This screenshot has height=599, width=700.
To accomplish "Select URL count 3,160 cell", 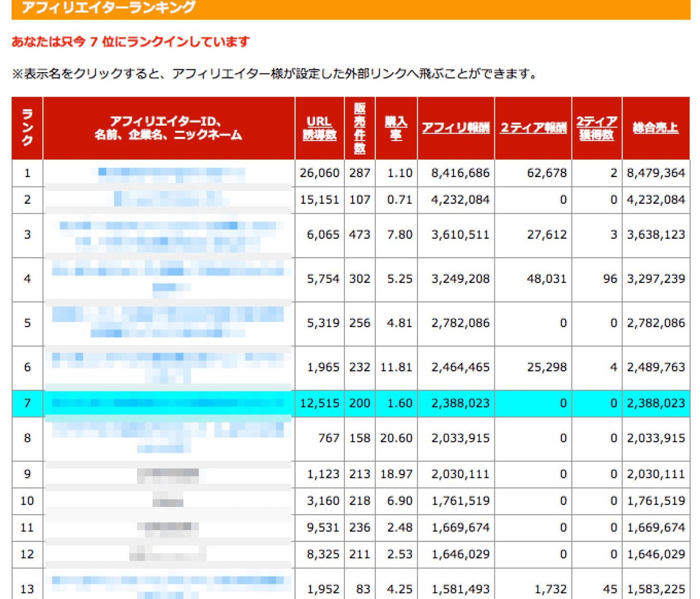I will coord(320,501).
